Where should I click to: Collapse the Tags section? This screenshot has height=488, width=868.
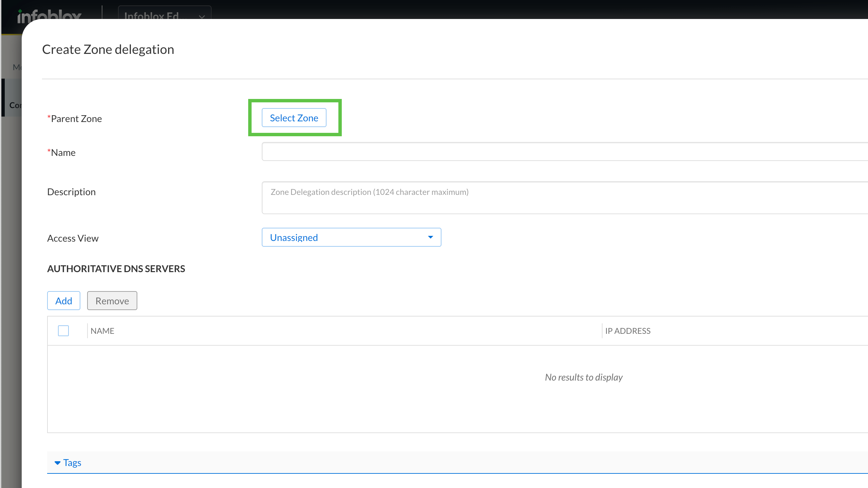click(x=72, y=463)
